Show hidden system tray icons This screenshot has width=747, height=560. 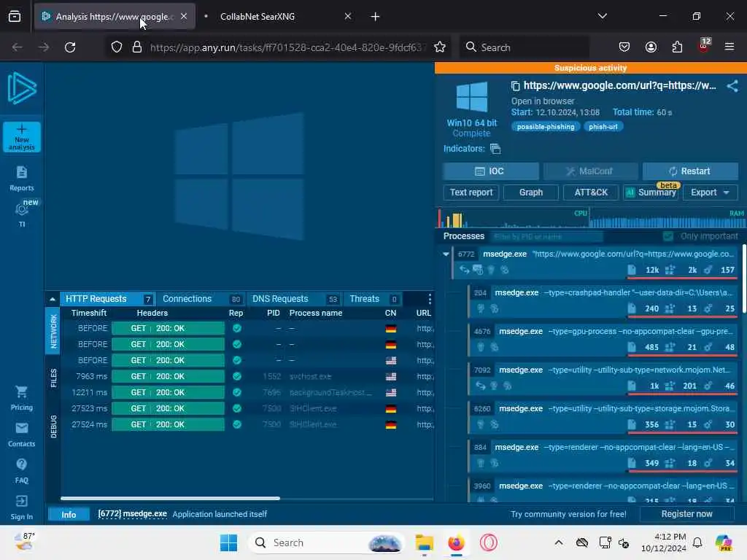[559, 542]
